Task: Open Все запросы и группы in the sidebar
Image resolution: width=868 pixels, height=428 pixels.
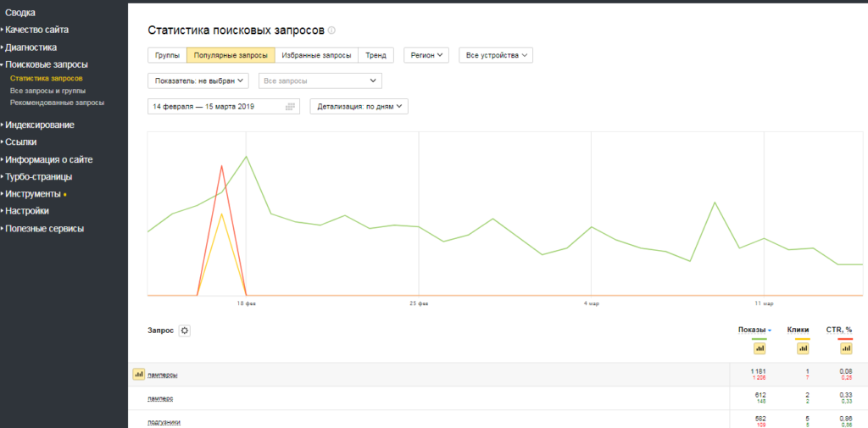Action: tap(47, 91)
